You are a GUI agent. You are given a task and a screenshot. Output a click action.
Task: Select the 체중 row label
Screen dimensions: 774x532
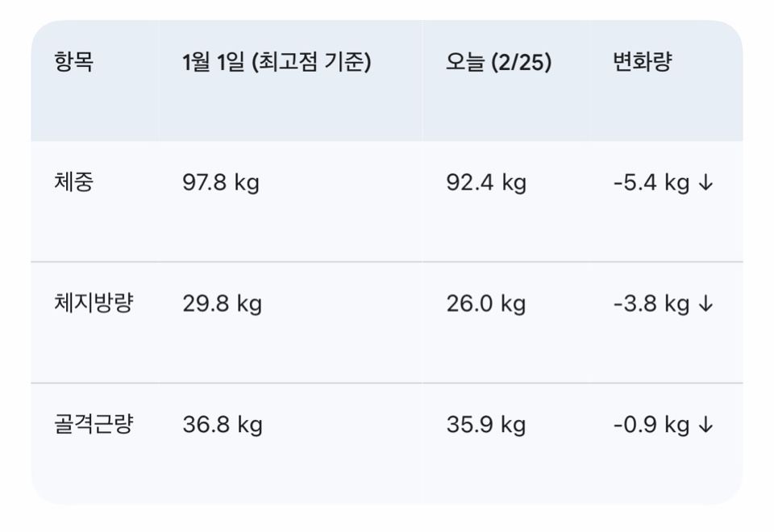tap(74, 183)
